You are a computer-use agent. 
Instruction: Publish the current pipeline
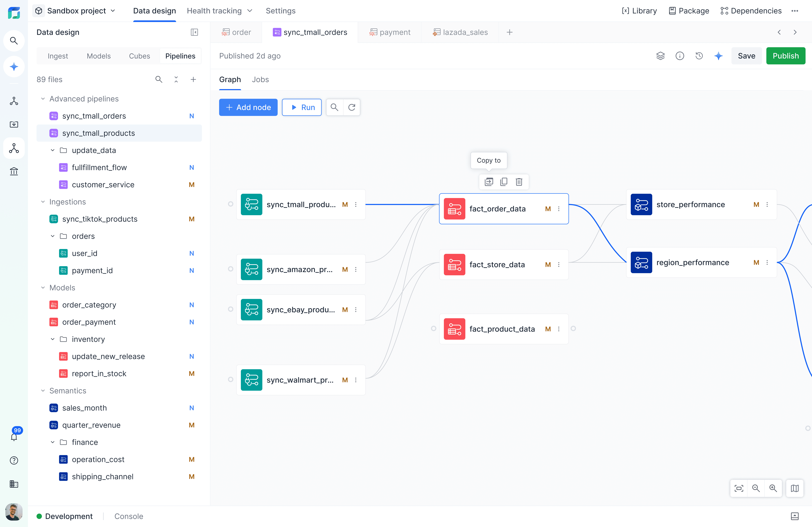point(785,56)
